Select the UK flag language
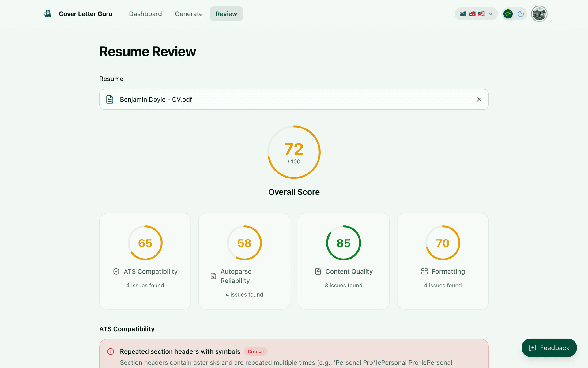 click(x=472, y=13)
